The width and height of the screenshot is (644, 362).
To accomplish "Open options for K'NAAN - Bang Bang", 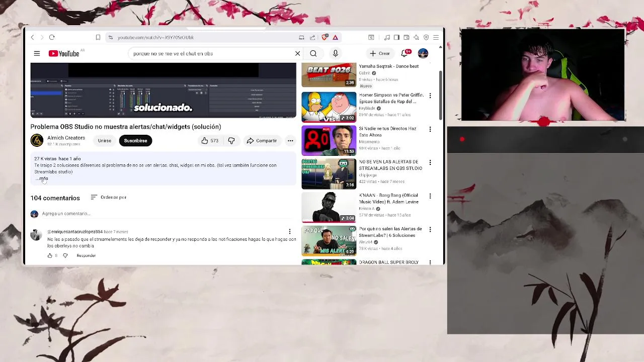I will pyautogui.click(x=430, y=196).
